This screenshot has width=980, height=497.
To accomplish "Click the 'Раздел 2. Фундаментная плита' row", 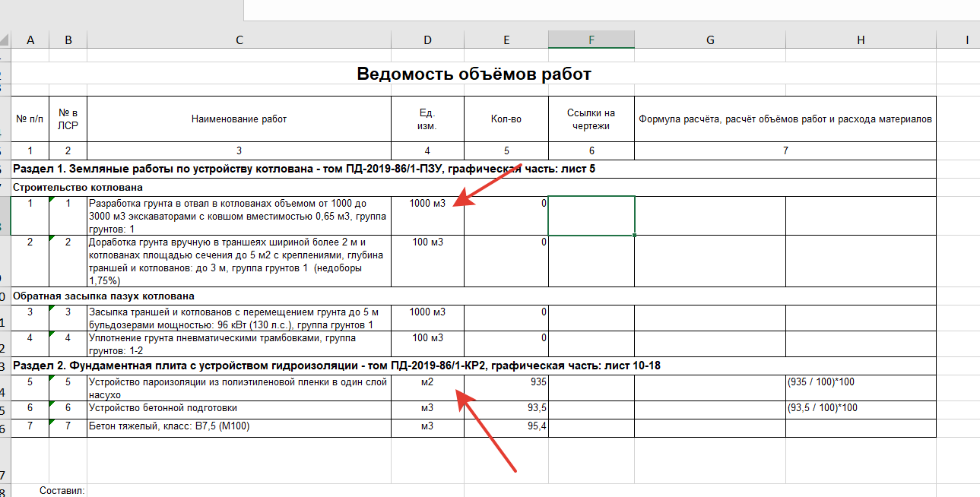I will pos(474,366).
